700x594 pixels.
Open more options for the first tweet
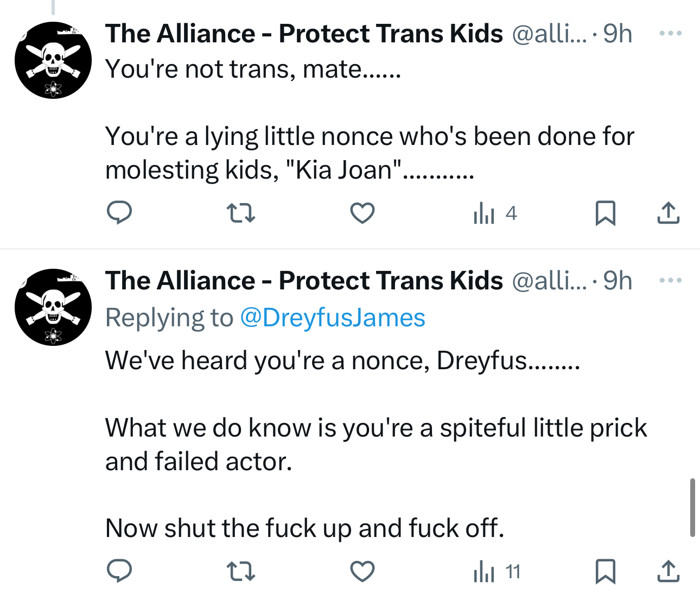point(670,34)
